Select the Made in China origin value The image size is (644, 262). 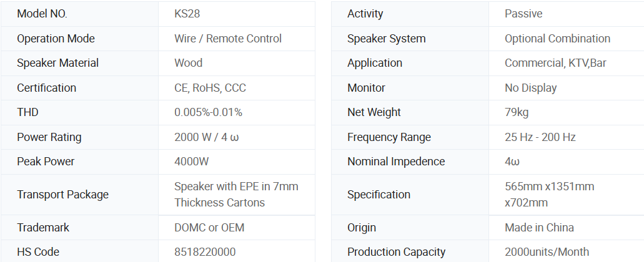[x=539, y=228]
